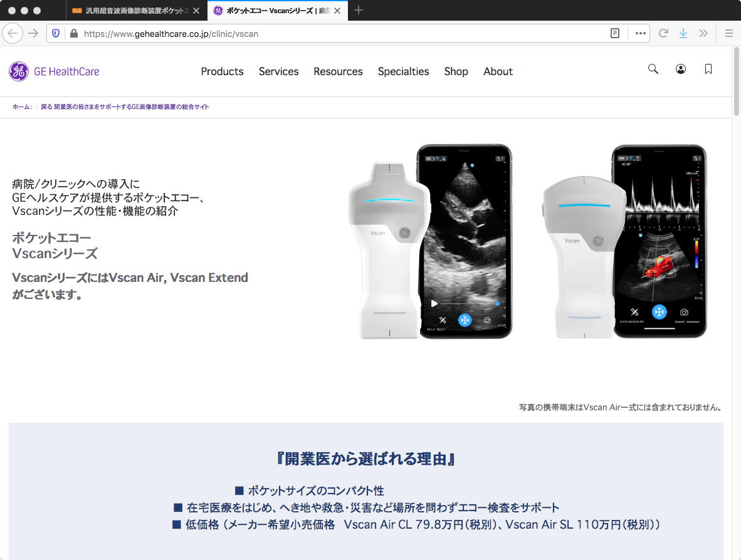Click the padlock site security icon
The width and height of the screenshot is (741, 560).
click(73, 34)
